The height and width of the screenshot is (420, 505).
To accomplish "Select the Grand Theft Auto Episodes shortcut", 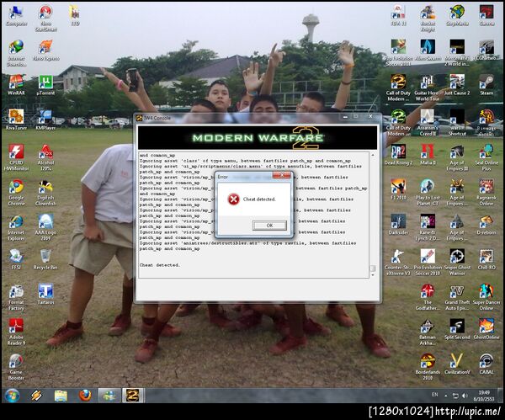I will [457, 297].
